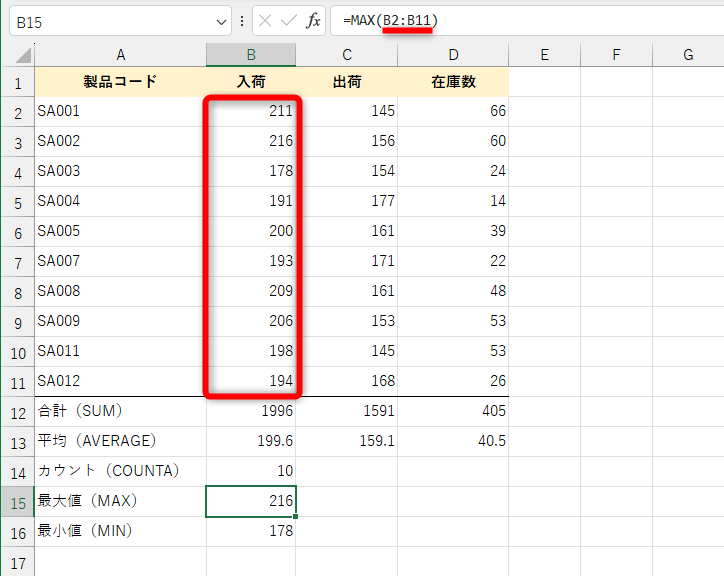The height and width of the screenshot is (576, 724).
Task: Click the 平均（AVERAGE）label cell
Action: tap(121, 441)
